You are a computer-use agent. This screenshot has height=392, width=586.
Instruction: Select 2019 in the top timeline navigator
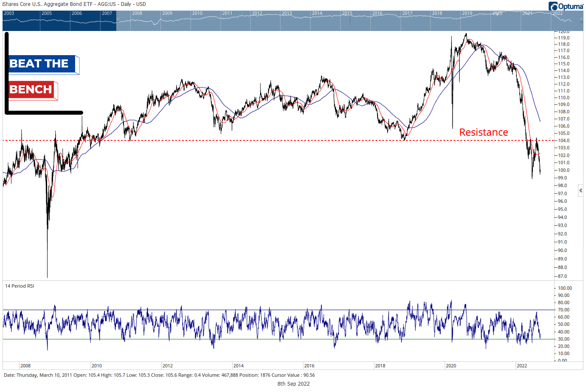(x=467, y=13)
